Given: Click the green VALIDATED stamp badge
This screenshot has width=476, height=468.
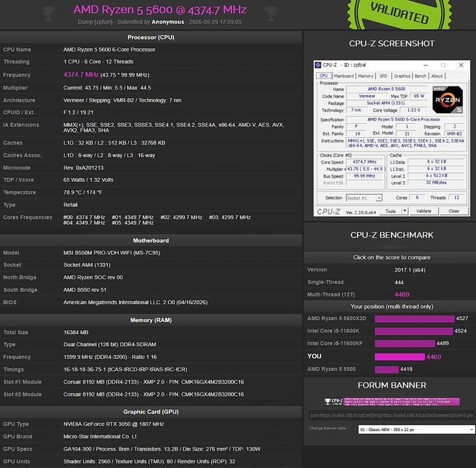Looking at the screenshot, I should point(399,13).
